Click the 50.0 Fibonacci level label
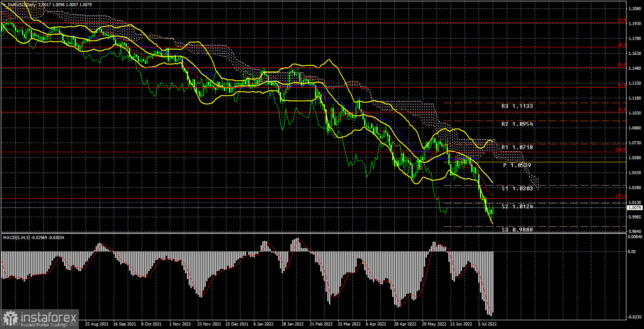Viewport: 644px width, 329px height. tap(621, 65)
